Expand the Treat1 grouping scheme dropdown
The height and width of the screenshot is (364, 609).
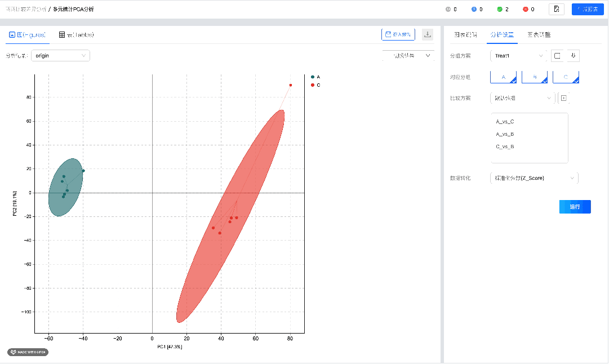pos(519,56)
